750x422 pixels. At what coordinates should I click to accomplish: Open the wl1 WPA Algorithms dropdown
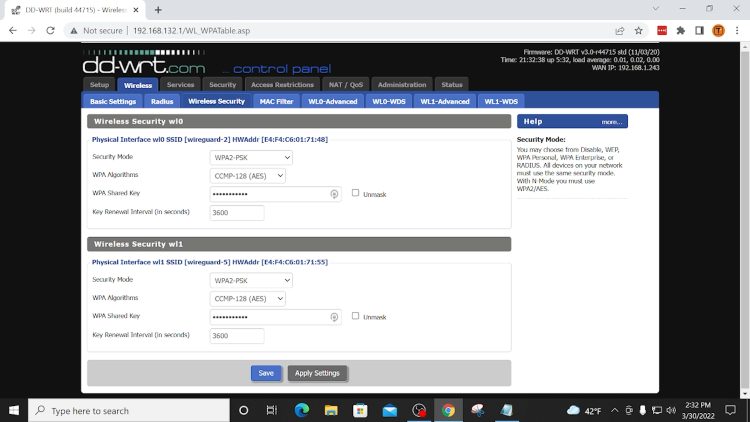click(248, 299)
